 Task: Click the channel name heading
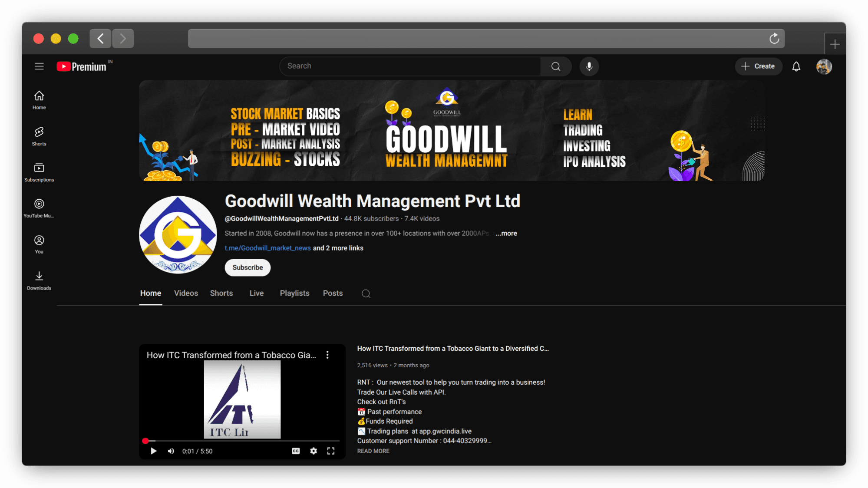[x=372, y=201]
